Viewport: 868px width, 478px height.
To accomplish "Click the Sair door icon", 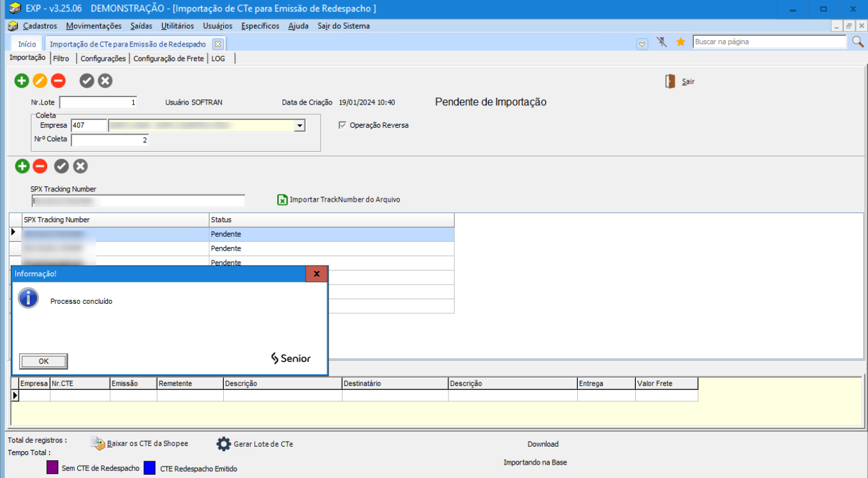I will pyautogui.click(x=670, y=82).
